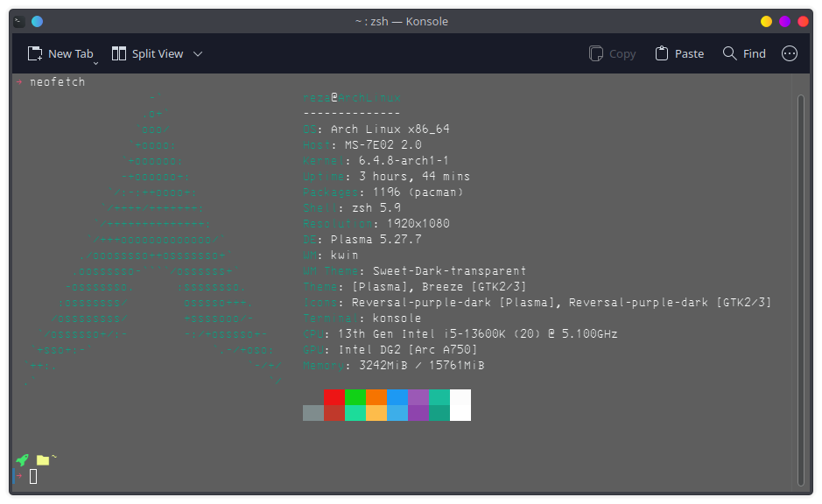Click the '~ : zsh — Konsole' window title
The width and height of the screenshot is (822, 504).
402,22
